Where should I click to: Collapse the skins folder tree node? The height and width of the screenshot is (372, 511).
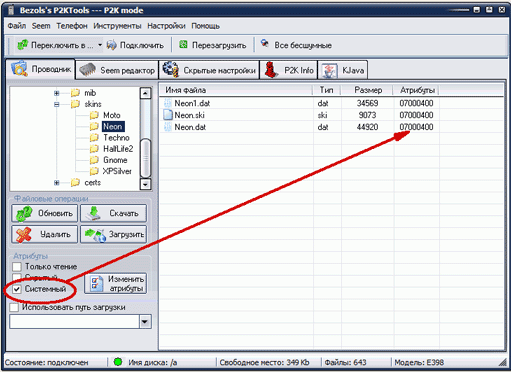(57, 104)
